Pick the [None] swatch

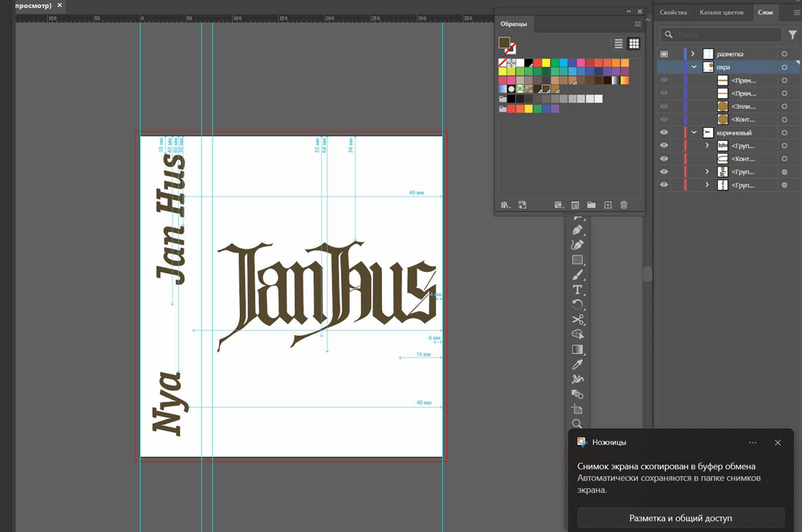(503, 63)
